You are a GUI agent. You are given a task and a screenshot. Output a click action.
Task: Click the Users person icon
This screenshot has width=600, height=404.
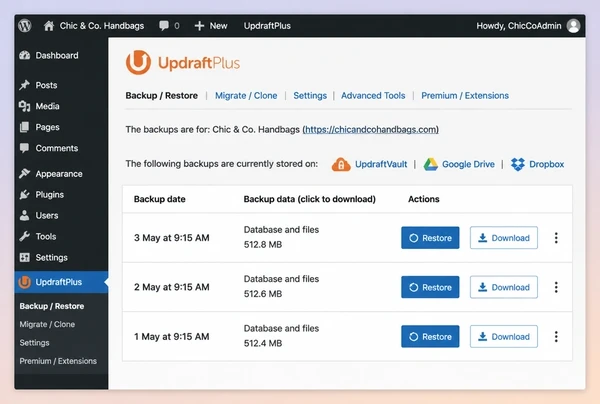click(25, 215)
